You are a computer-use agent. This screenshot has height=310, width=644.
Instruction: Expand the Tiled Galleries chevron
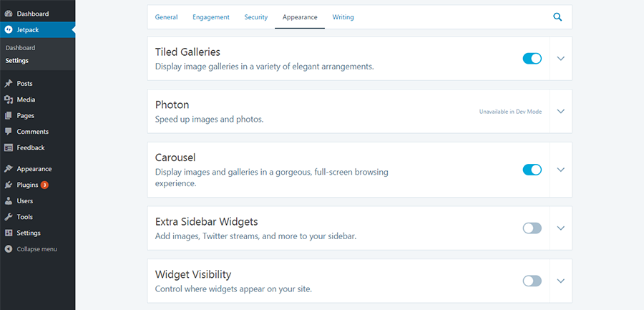click(x=560, y=59)
